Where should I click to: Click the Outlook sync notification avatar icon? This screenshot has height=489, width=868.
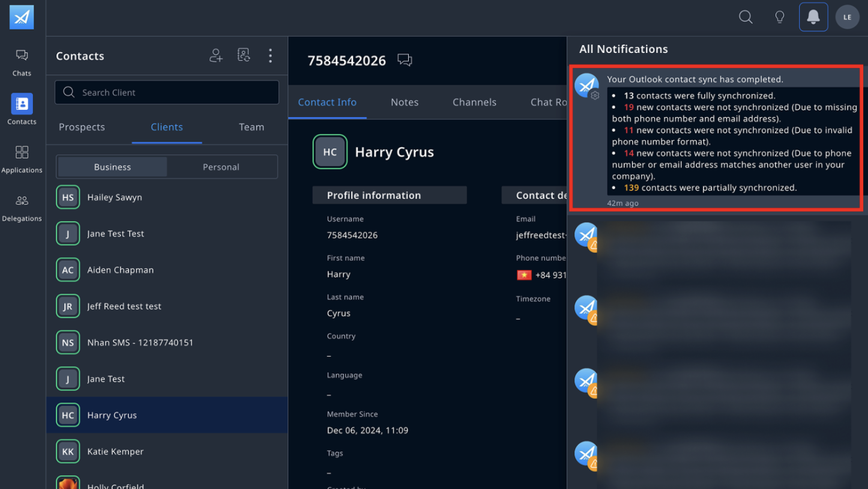[586, 85]
